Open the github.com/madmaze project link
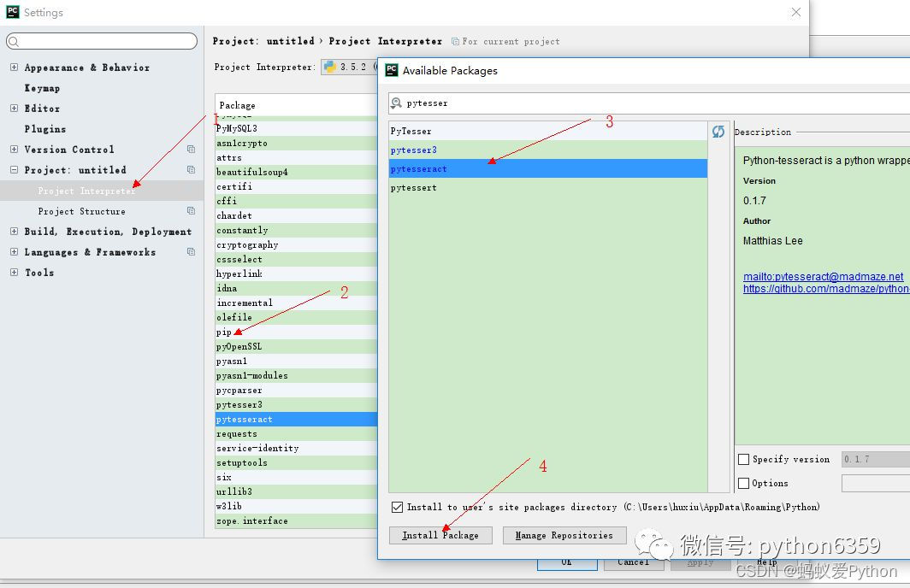The height and width of the screenshot is (588, 910). coord(826,289)
